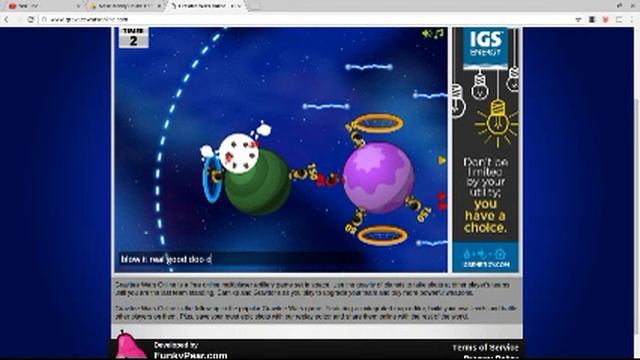The width and height of the screenshot is (640, 360).
Task: Open the Terms of Service link
Action: click(x=485, y=347)
